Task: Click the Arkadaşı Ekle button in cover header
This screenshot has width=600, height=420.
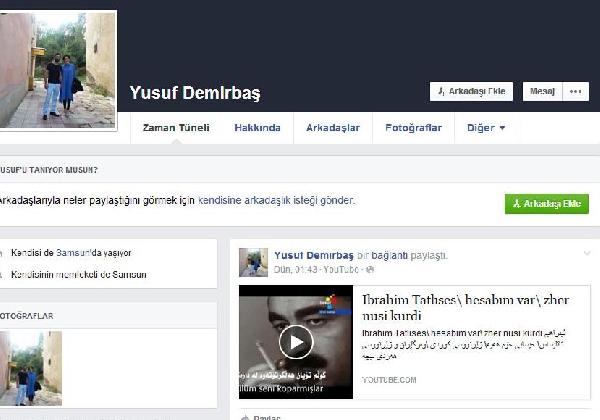Action: (x=471, y=91)
